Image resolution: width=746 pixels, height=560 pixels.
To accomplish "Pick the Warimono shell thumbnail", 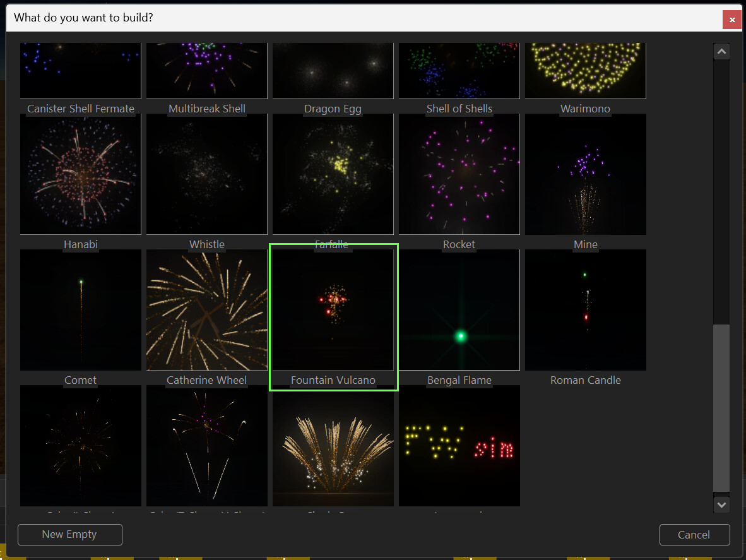I will click(586, 71).
